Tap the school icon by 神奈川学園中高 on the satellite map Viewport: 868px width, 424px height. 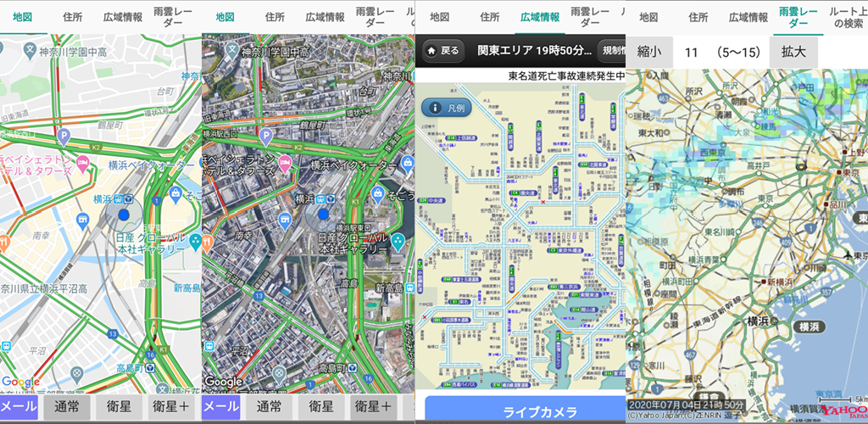232,51
